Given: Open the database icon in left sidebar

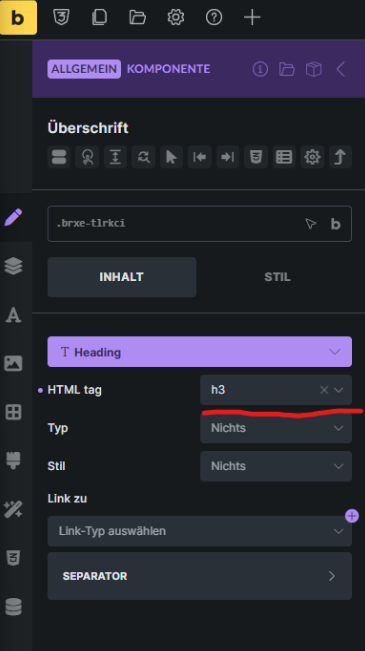Looking at the screenshot, I should click(x=13, y=607).
